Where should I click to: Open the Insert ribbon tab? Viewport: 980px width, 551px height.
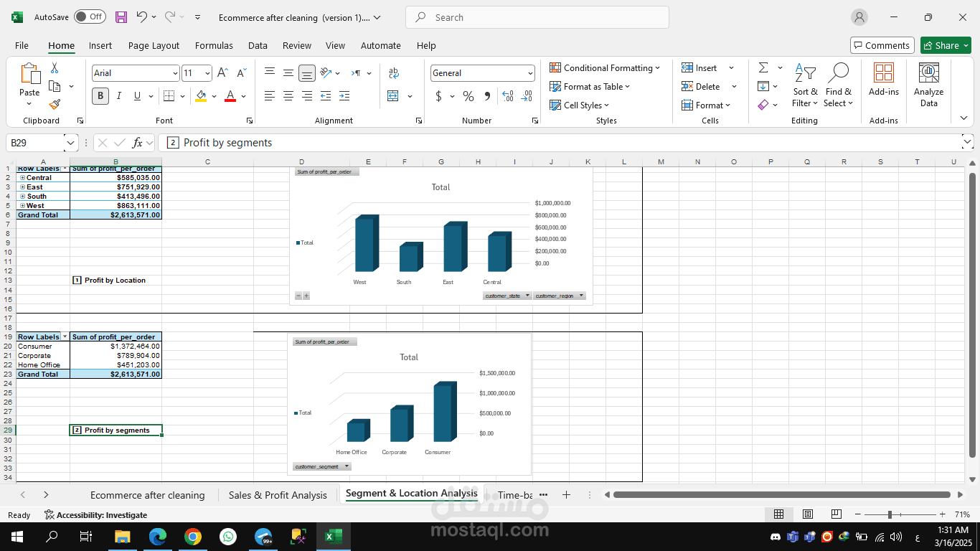(100, 45)
